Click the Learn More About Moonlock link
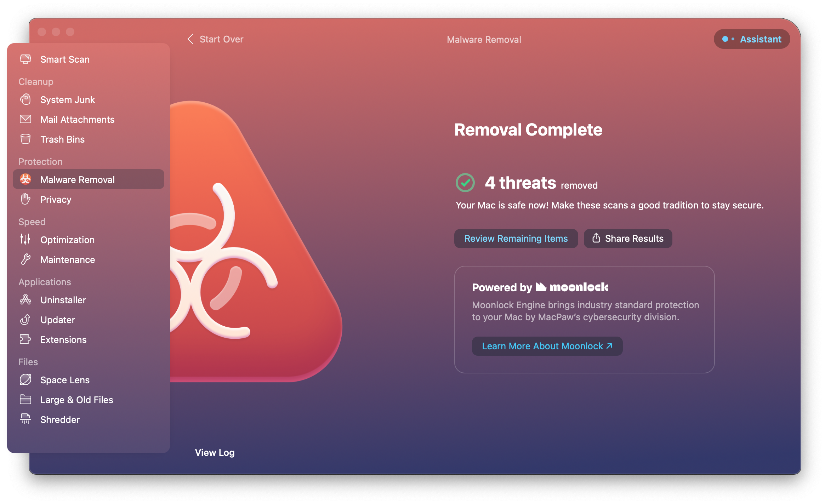Image resolution: width=825 pixels, height=504 pixels. click(x=547, y=346)
